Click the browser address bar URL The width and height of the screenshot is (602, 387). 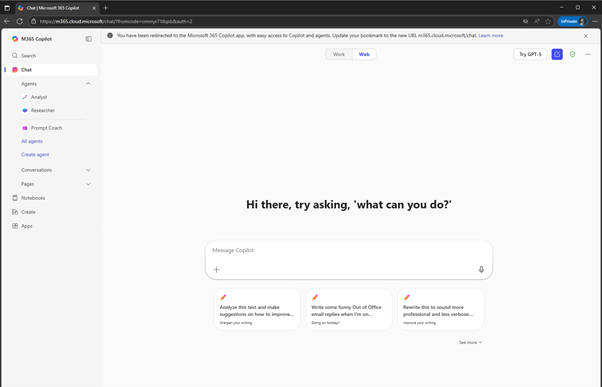[x=116, y=22]
